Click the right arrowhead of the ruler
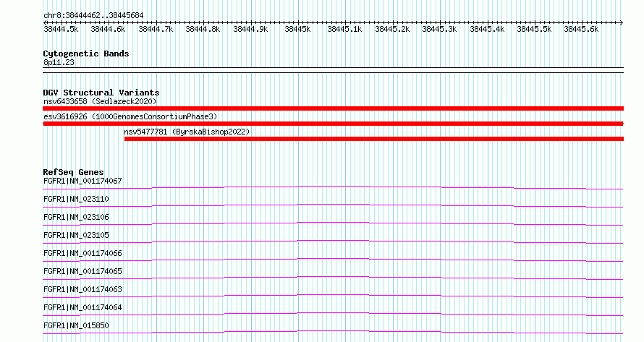 point(621,23)
